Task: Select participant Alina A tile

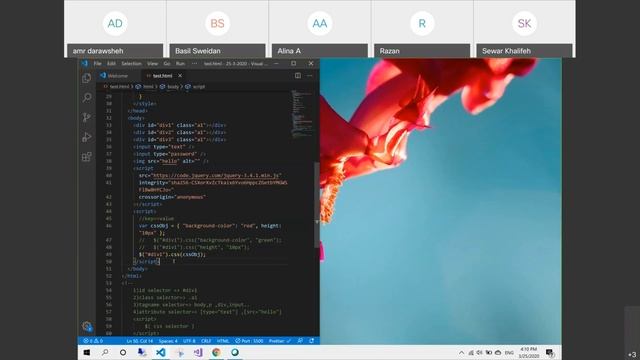Action: coord(320,29)
